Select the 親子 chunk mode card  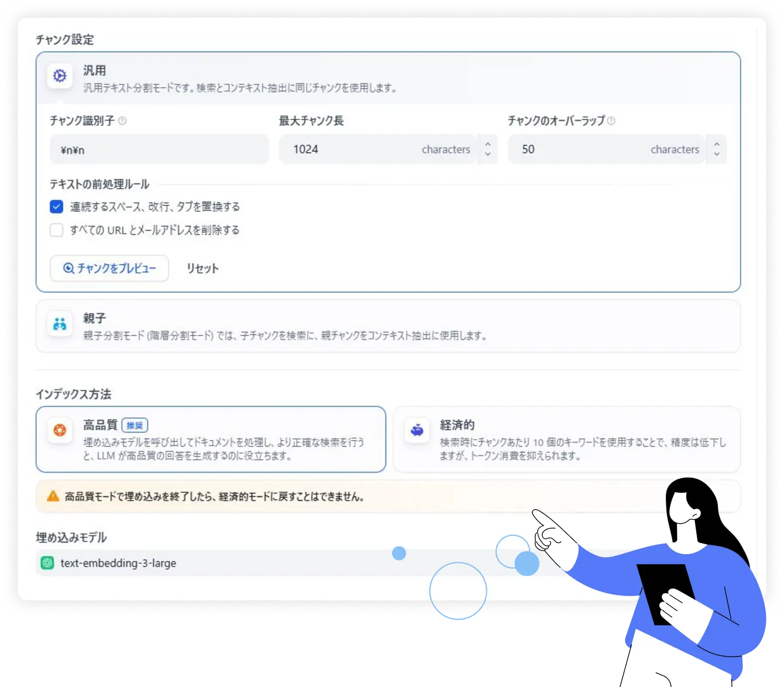388,326
